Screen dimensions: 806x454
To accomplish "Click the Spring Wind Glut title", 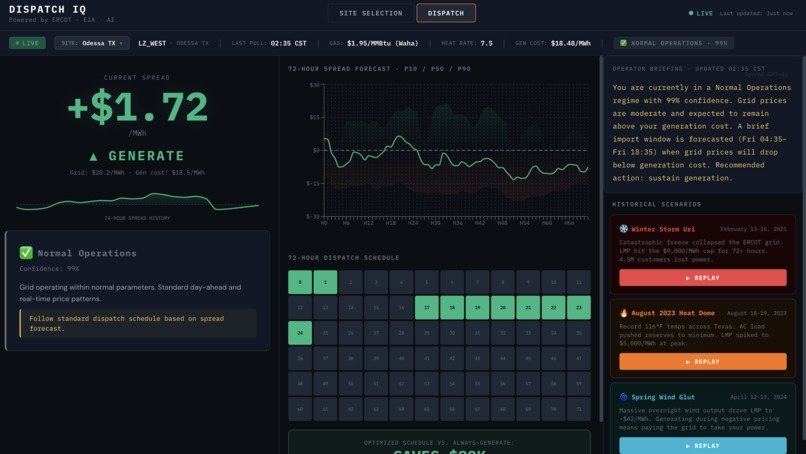I will pos(663,396).
